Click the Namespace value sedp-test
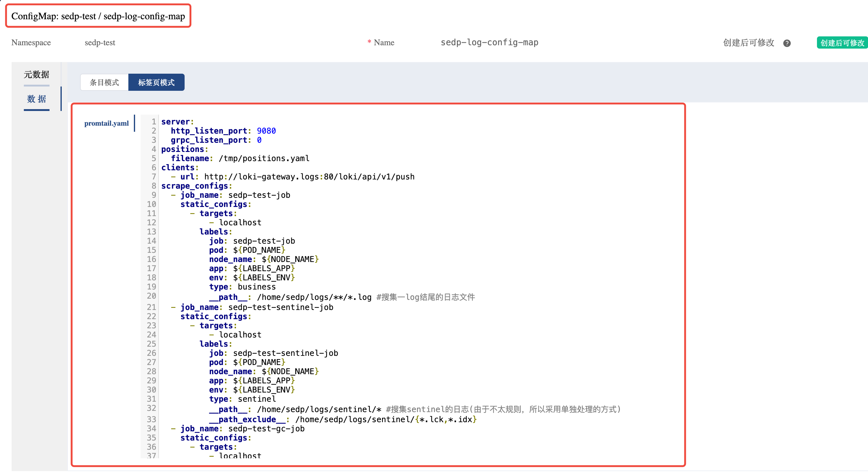The image size is (868, 472). pyautogui.click(x=100, y=42)
